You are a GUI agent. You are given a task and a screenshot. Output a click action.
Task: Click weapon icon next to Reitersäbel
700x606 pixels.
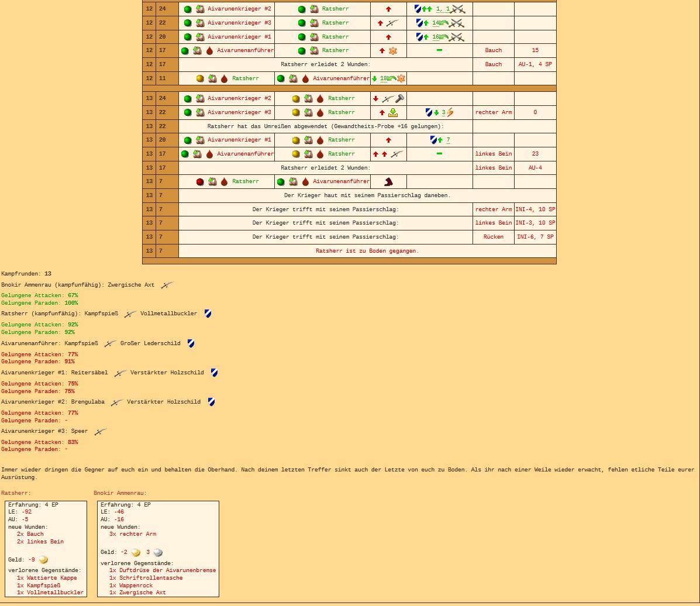pos(120,373)
